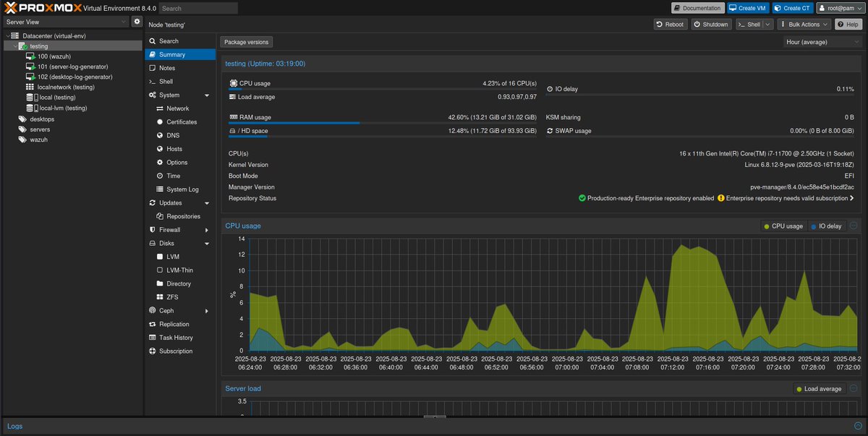The image size is (868, 436).
Task: Click the folder icon for Directory
Action: pos(160,284)
